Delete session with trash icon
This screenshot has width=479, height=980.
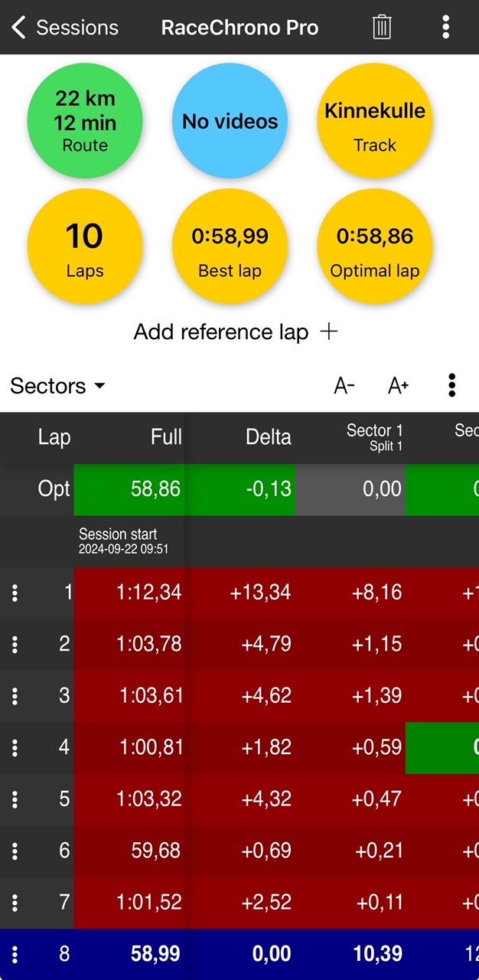click(x=382, y=28)
